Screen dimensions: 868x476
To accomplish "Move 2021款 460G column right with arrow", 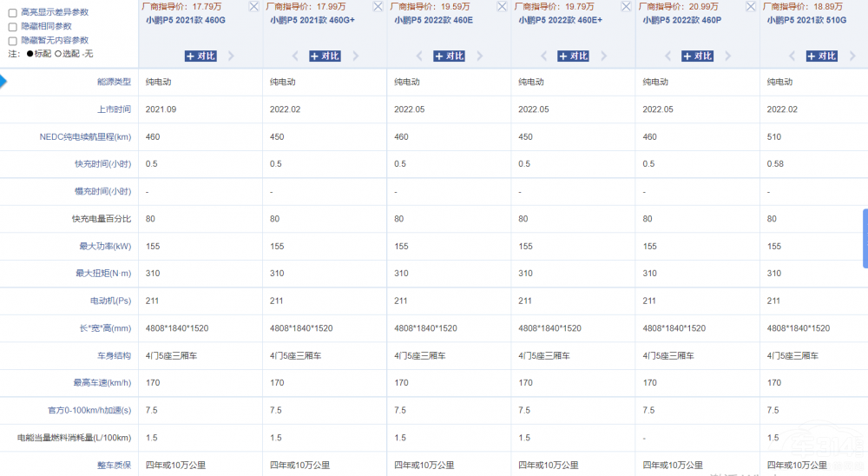I will click(x=231, y=56).
